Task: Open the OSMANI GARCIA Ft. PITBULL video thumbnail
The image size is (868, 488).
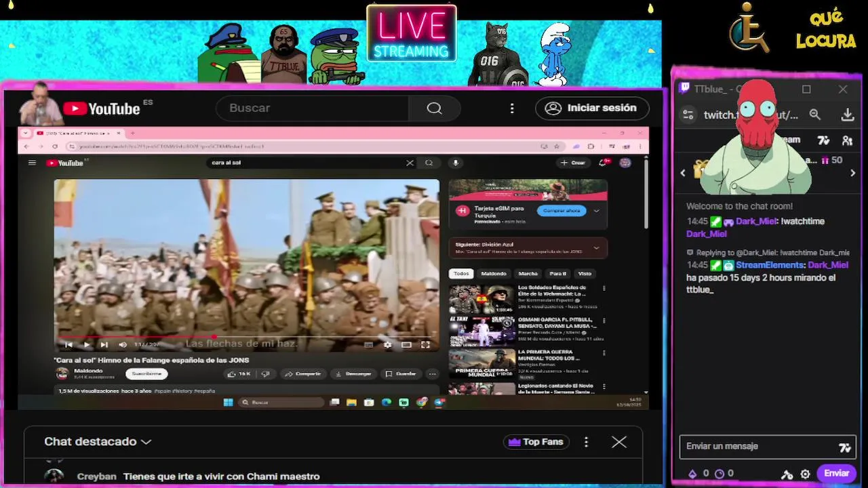Action: point(481,331)
